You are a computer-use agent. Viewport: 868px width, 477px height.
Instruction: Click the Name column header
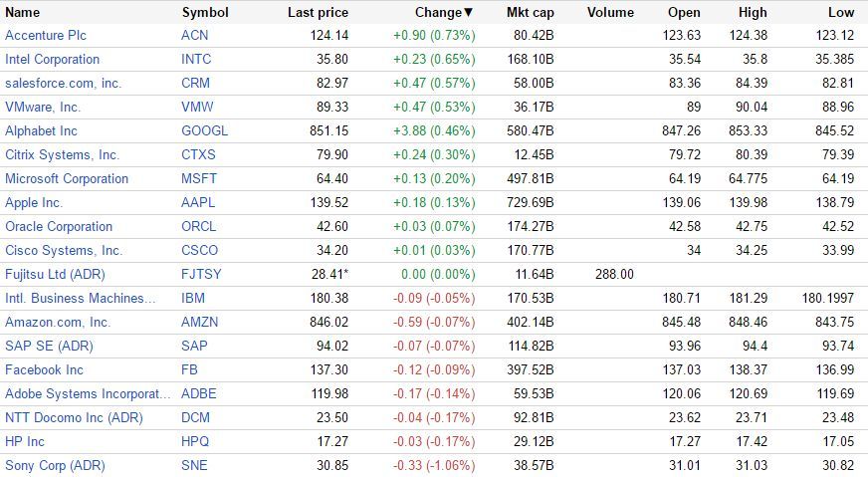click(23, 13)
